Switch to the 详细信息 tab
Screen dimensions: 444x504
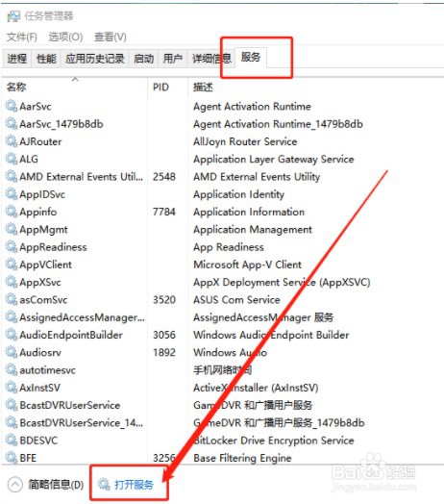click(211, 59)
